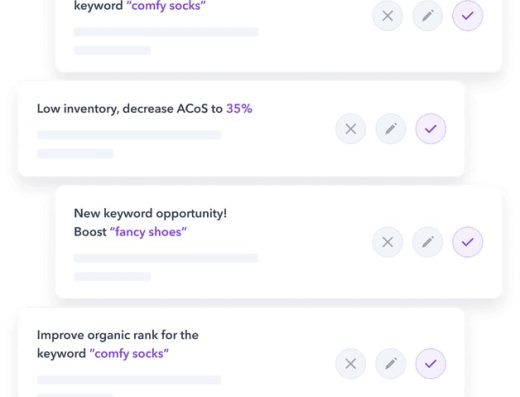Accept the decrease ACoS to 35% suggestion

tap(431, 129)
